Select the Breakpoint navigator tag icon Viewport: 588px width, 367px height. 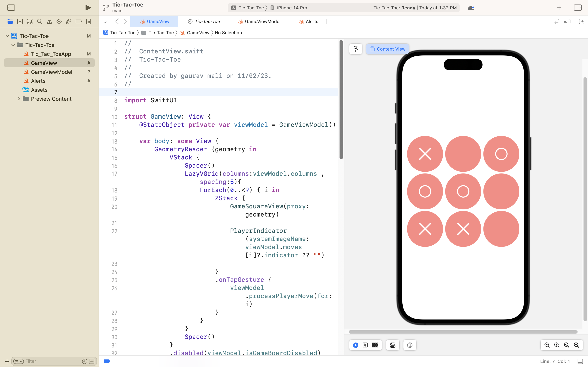78,21
